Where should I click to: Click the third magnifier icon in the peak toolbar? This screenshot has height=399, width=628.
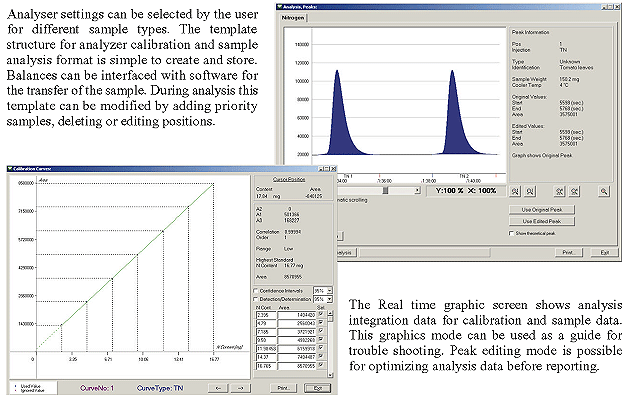coord(560,191)
